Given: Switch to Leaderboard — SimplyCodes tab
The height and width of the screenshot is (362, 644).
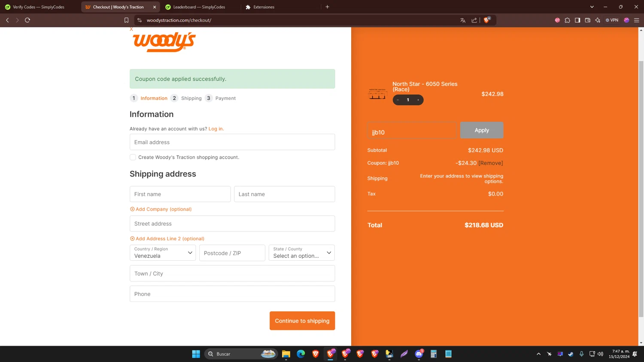Looking at the screenshot, I should click(199, 7).
